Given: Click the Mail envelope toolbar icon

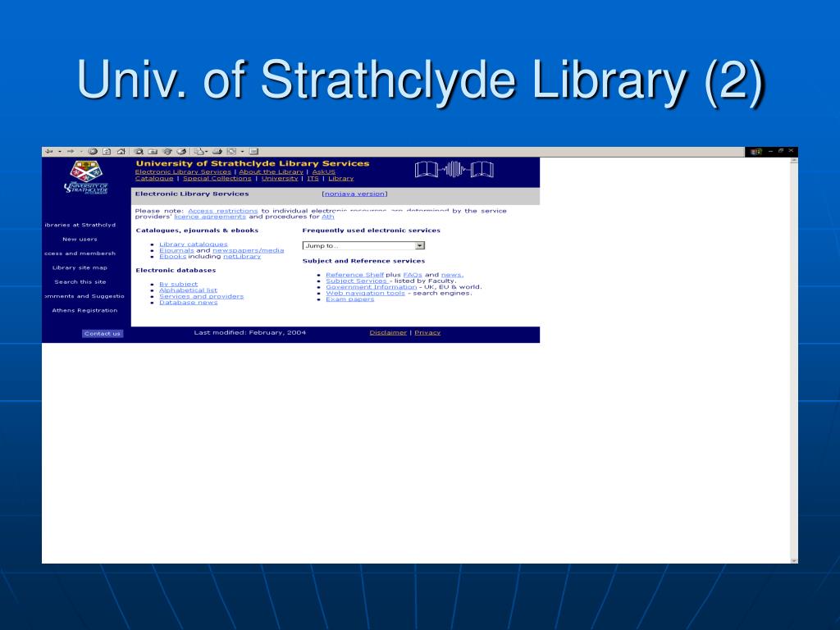Looking at the screenshot, I should pyautogui.click(x=199, y=152).
